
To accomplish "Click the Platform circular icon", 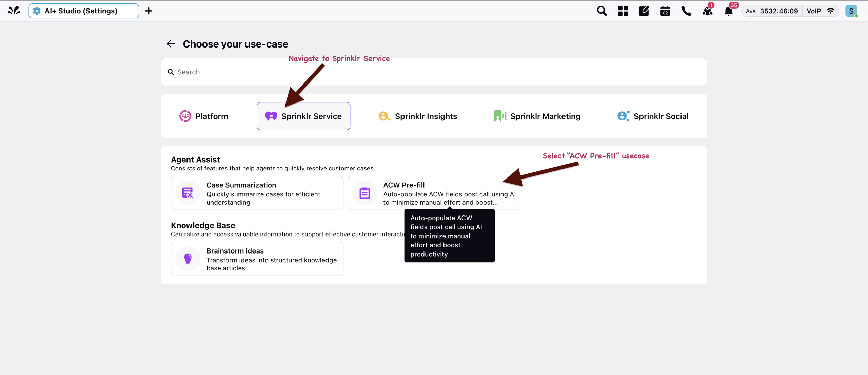I will [185, 116].
